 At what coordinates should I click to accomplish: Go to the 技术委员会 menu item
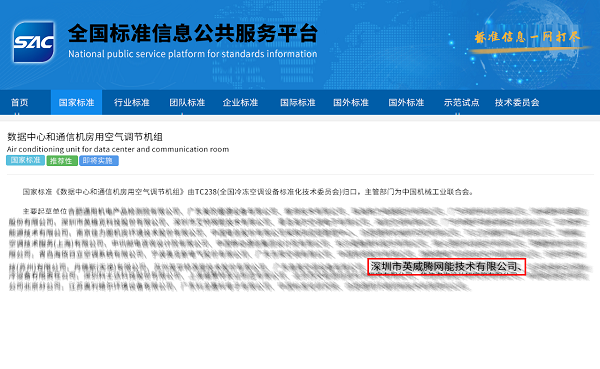click(517, 103)
